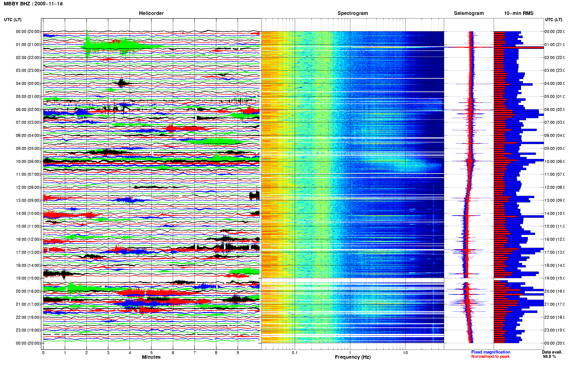Click the left axis label '09:00 (05:00)'

click(x=28, y=148)
